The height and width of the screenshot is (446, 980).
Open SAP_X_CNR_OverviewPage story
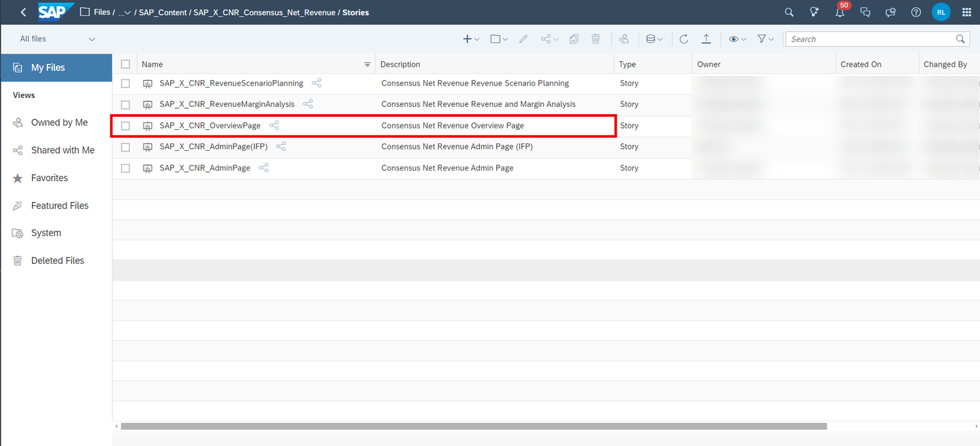click(210, 126)
